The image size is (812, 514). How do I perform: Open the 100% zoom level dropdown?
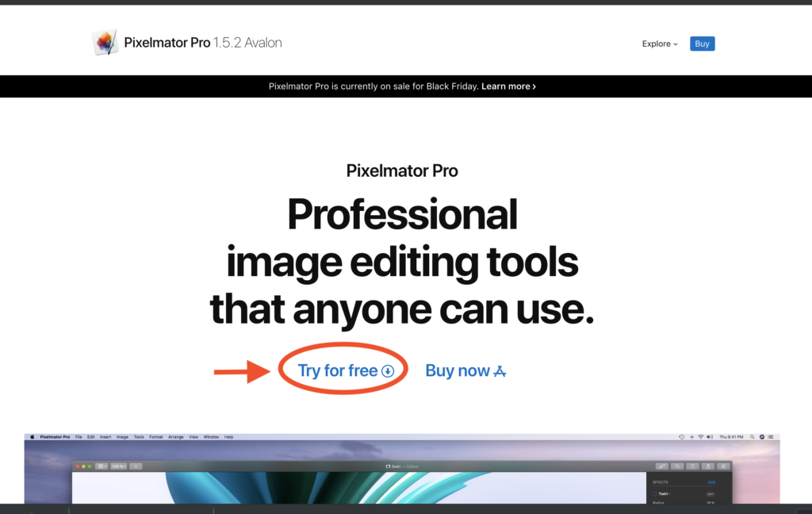coord(118,466)
